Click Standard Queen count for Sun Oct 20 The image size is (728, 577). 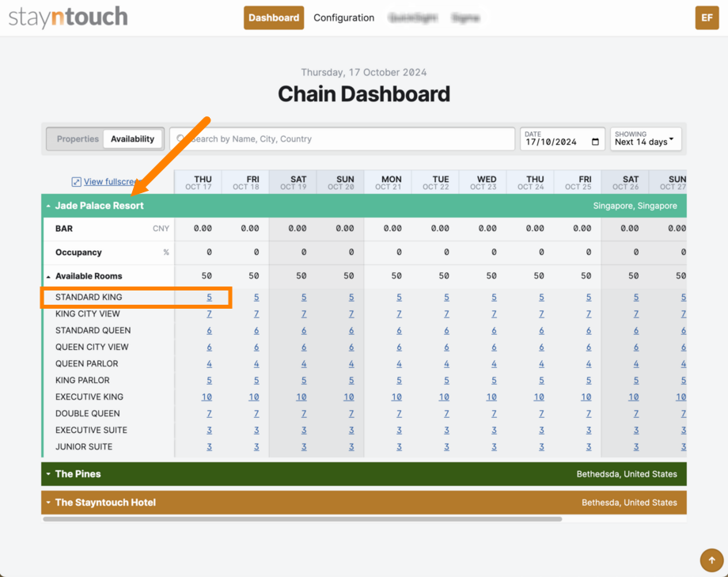351,331
